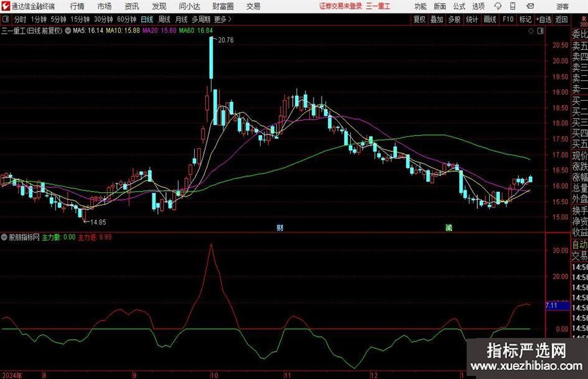Click the 财 marker icon on chart

[x=280, y=227]
